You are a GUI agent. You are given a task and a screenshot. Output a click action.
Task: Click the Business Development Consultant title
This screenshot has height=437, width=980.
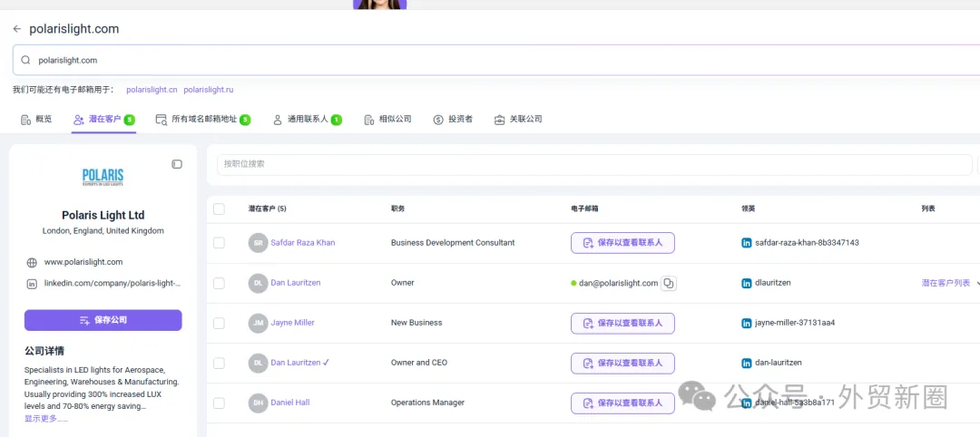(453, 243)
